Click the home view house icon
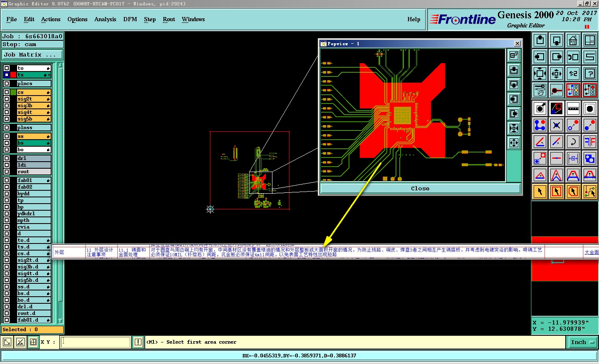 pos(573,40)
